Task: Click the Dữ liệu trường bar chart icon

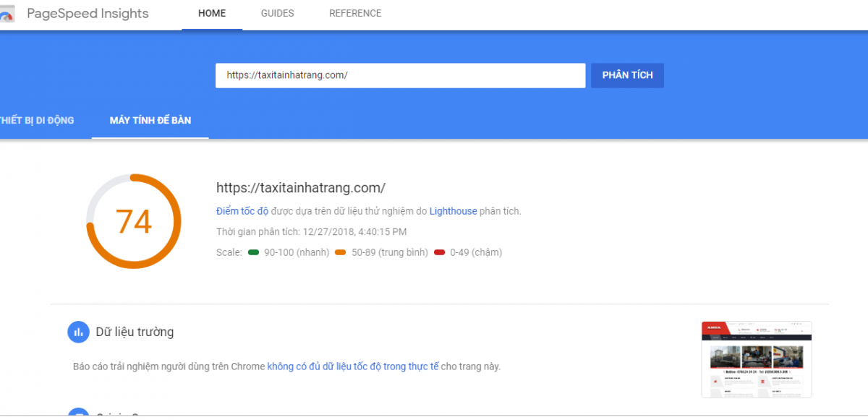Action: (x=78, y=332)
